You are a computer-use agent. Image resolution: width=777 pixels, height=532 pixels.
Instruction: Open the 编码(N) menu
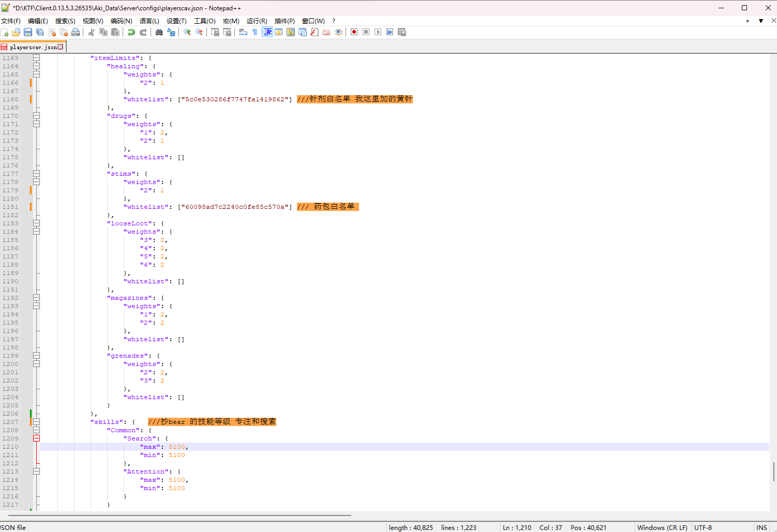coord(121,21)
